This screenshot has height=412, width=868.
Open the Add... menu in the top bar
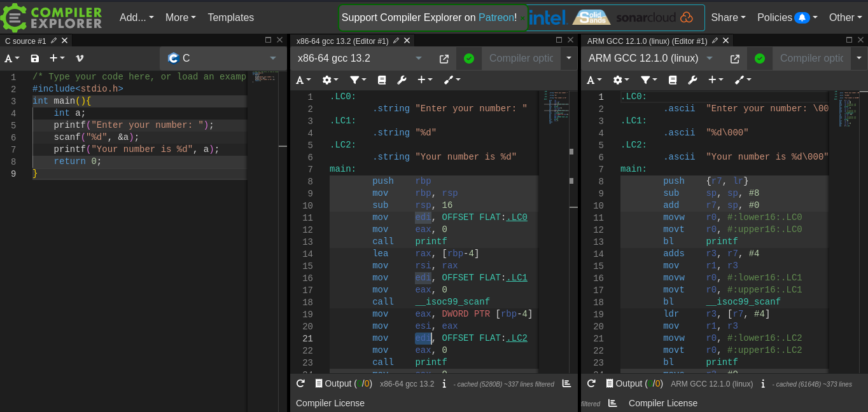pos(137,17)
